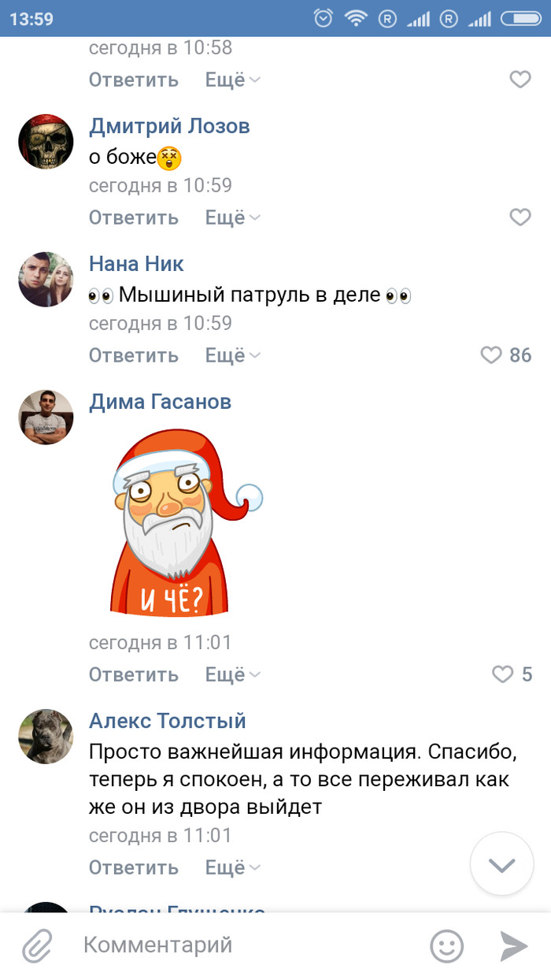The width and height of the screenshot is (551, 980).
Task: Expand Ещё menu under Дмитрий Лозов's comment
Action: [233, 217]
